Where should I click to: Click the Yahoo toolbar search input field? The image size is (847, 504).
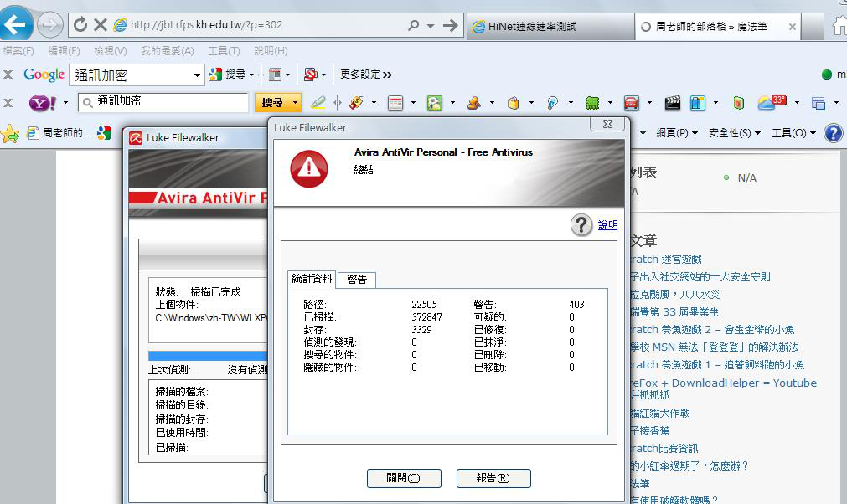point(163,102)
